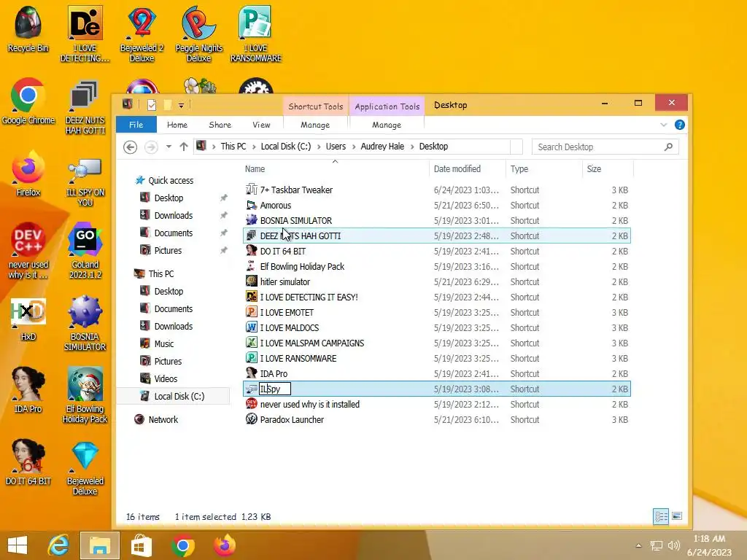Image resolution: width=747 pixels, height=560 pixels.
Task: Open the Share ribbon tab
Action: [220, 125]
